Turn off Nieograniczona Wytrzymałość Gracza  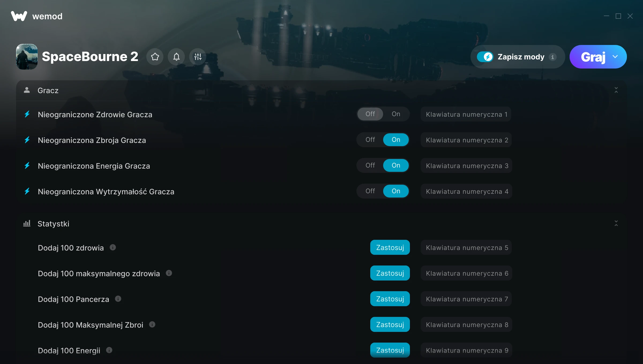click(x=370, y=191)
